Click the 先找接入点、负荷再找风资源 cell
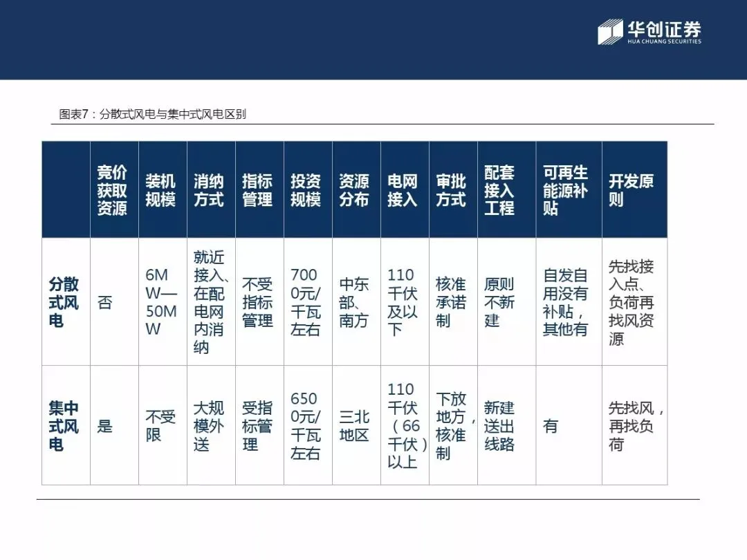Viewport: 747px width, 560px height. click(634, 302)
